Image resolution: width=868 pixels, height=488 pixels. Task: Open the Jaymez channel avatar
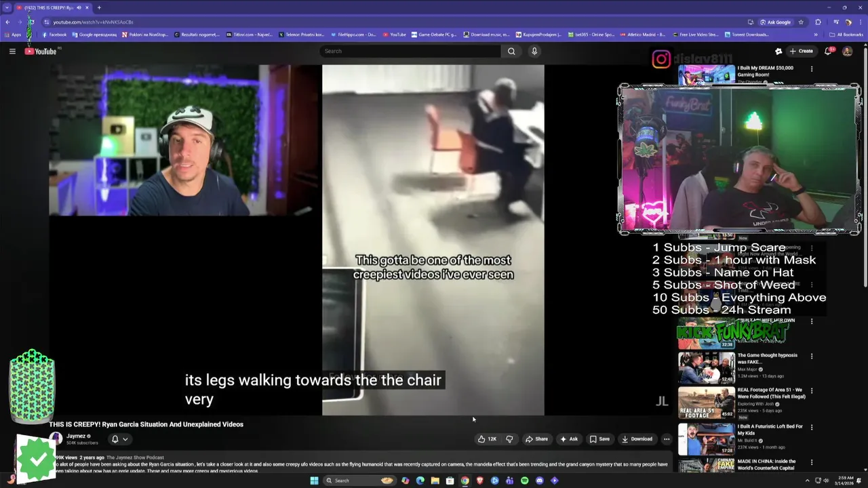click(56, 439)
